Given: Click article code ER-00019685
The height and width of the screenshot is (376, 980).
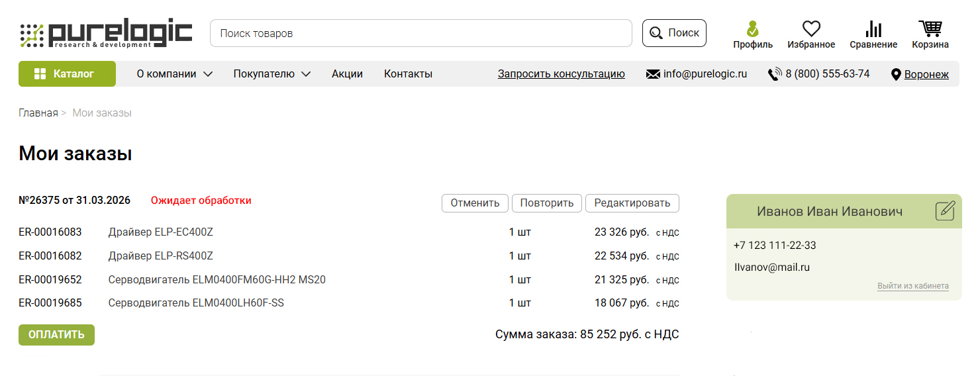Looking at the screenshot, I should pos(50,303).
